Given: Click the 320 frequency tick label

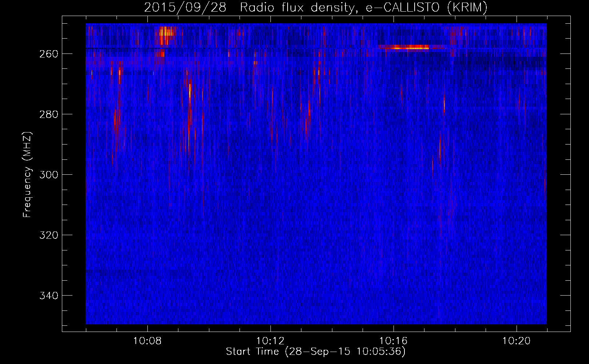Looking at the screenshot, I should click(x=49, y=235).
